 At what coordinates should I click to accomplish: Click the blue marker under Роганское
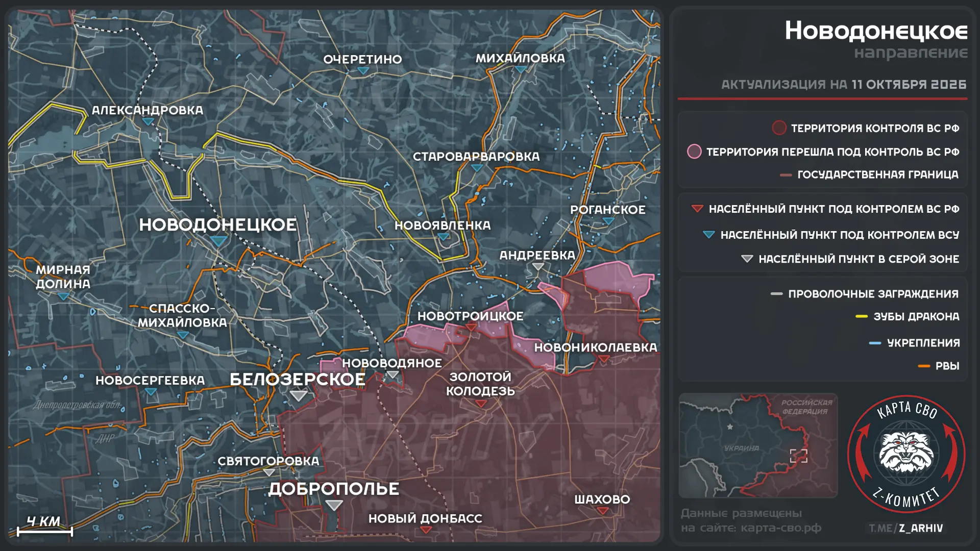point(608,221)
